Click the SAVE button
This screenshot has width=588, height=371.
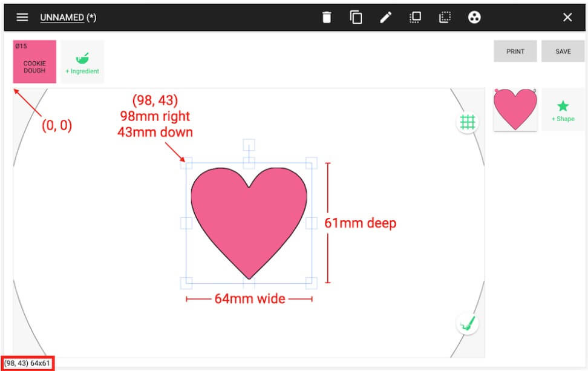(x=563, y=51)
